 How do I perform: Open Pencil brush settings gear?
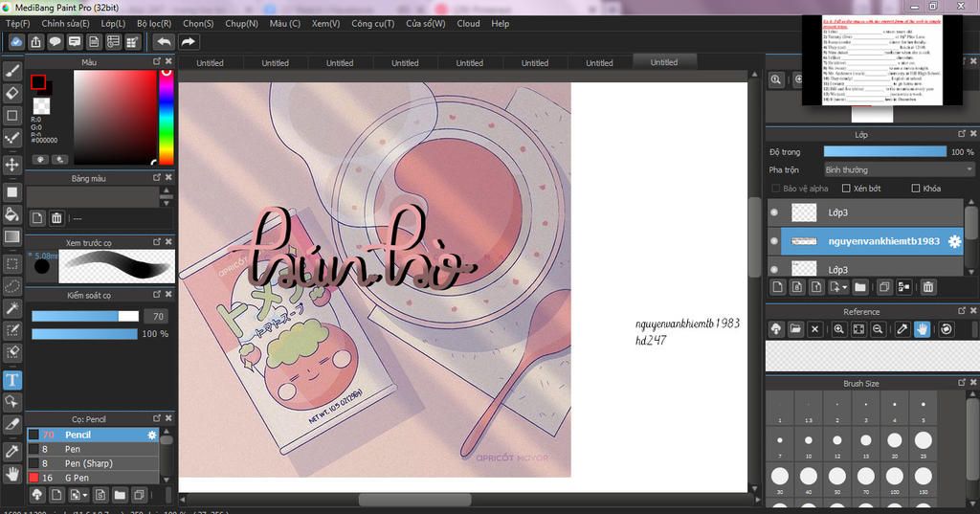152,435
